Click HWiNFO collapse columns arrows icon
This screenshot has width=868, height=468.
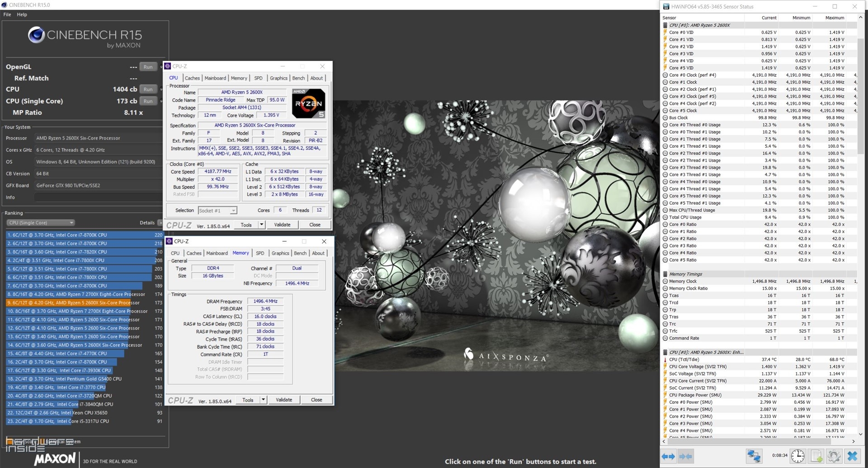coord(685,456)
